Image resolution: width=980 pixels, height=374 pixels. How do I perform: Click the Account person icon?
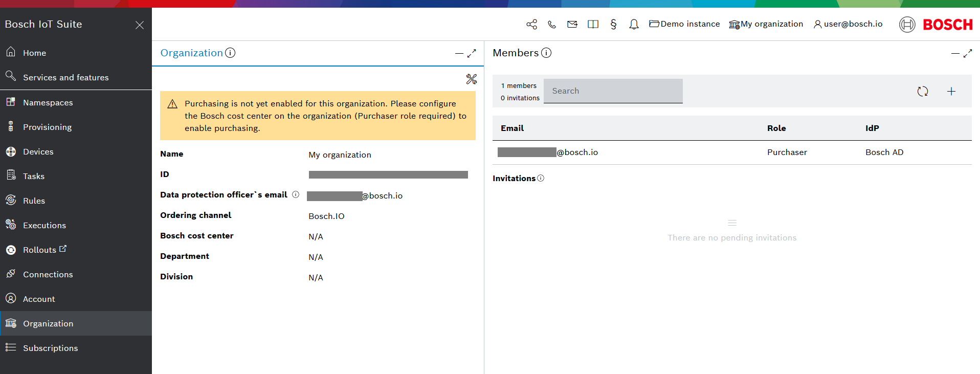[11, 298]
